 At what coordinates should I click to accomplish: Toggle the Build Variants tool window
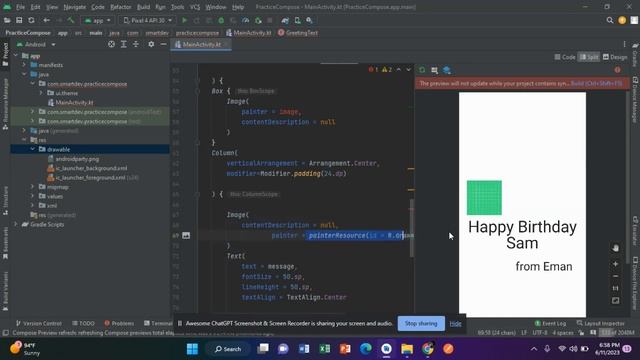point(5,291)
